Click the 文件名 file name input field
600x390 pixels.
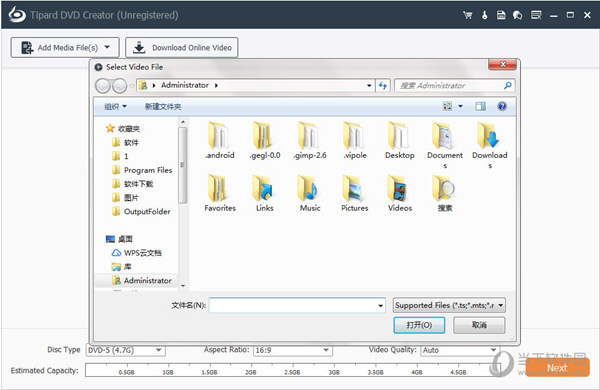[x=297, y=305]
